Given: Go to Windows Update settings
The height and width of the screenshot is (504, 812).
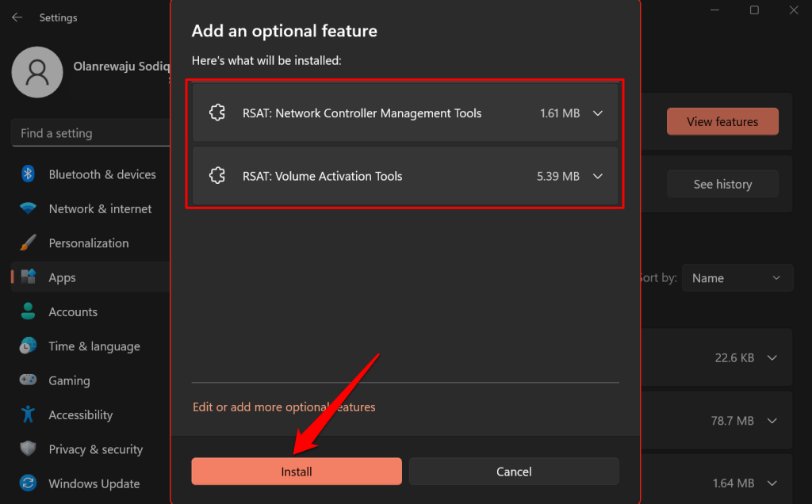Looking at the screenshot, I should [94, 483].
